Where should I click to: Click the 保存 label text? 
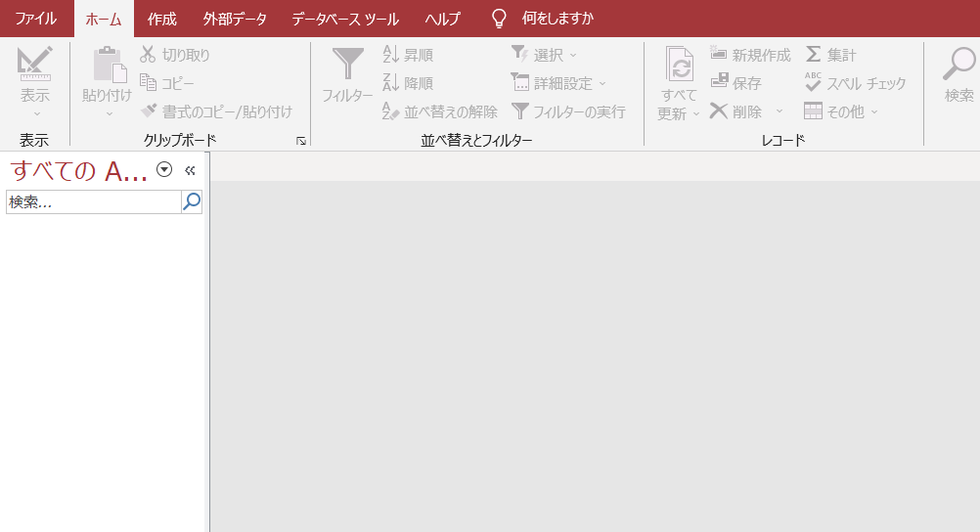[x=747, y=83]
